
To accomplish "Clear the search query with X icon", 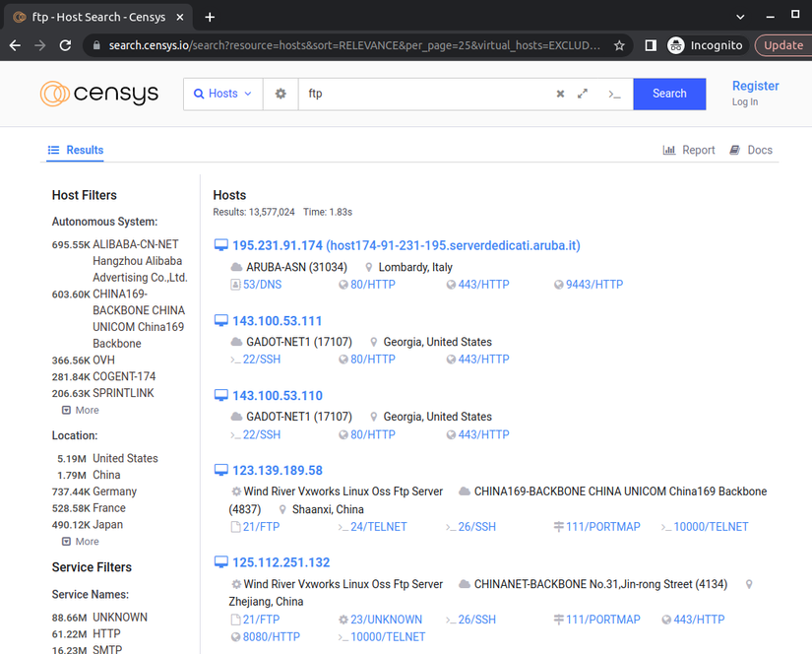I will (x=560, y=94).
